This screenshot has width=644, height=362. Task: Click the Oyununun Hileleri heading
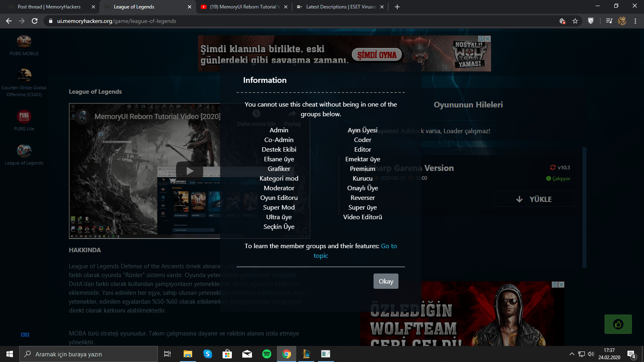coord(468,105)
